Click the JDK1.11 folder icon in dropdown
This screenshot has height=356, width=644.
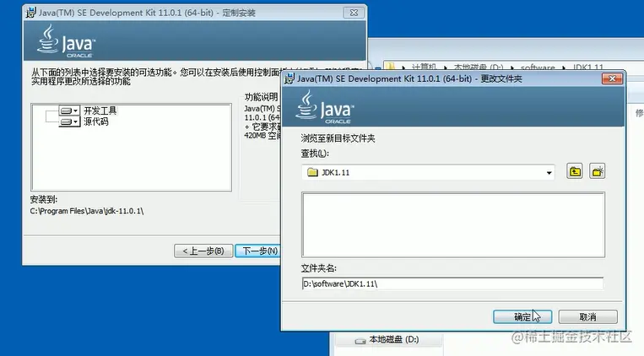point(312,172)
